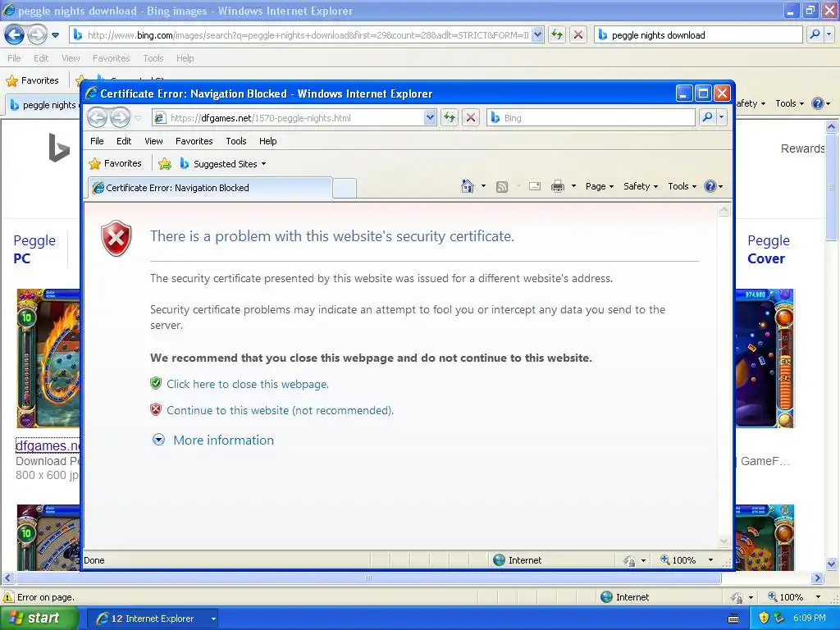Image resolution: width=840 pixels, height=630 pixels.
Task: Open Favorites menu in Certificate Error window
Action: [x=194, y=141]
